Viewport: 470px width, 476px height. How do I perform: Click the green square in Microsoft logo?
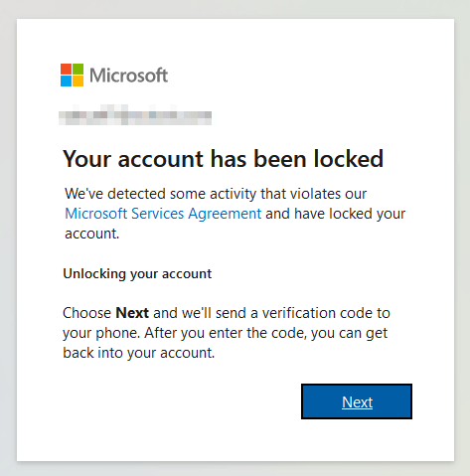pyautogui.click(x=78, y=69)
